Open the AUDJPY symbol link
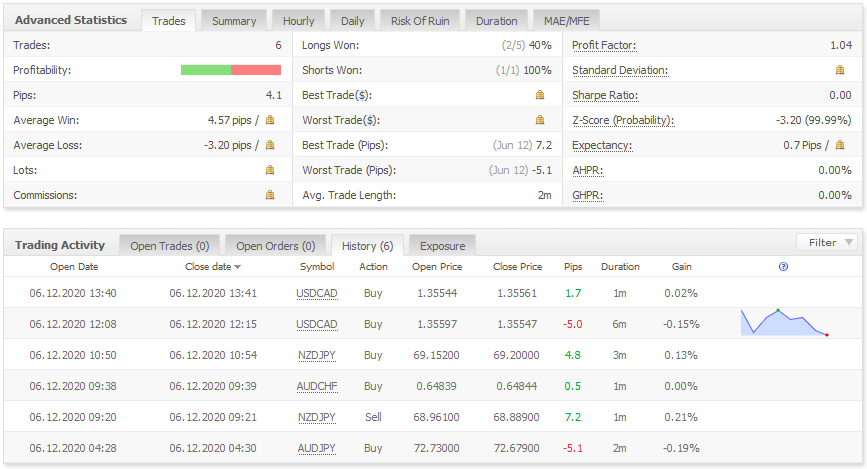The height and width of the screenshot is (469, 867). point(317,448)
